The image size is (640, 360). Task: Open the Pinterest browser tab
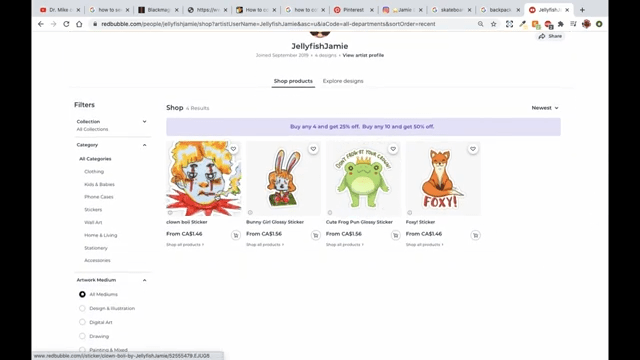tap(353, 10)
